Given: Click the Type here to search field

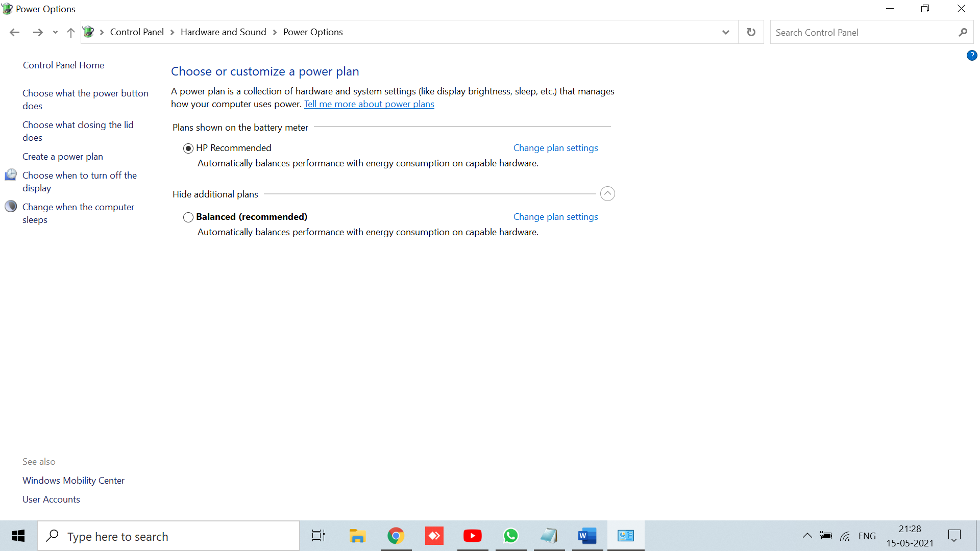Looking at the screenshot, I should pos(168,536).
